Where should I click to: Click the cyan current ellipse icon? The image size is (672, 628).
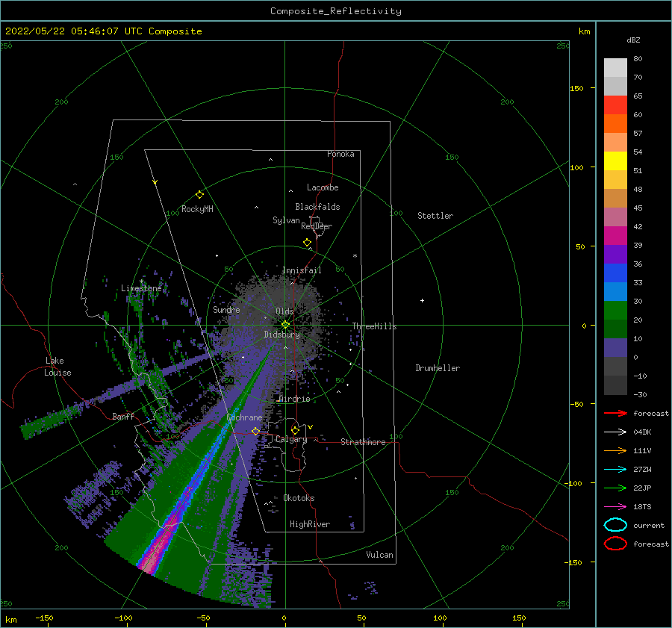[615, 525]
